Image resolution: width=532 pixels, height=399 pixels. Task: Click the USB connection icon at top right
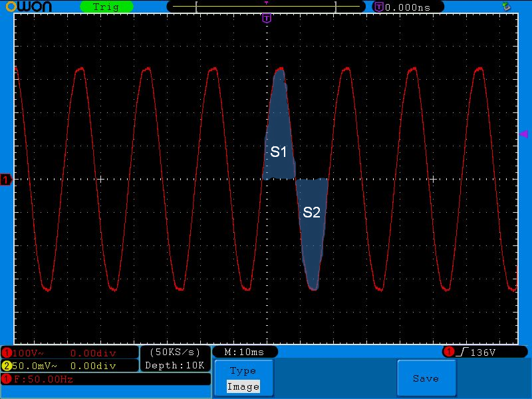click(507, 6)
